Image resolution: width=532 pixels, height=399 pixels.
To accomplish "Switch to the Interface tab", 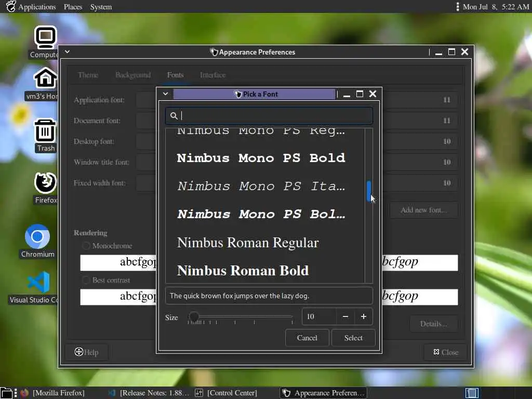I will tap(212, 75).
